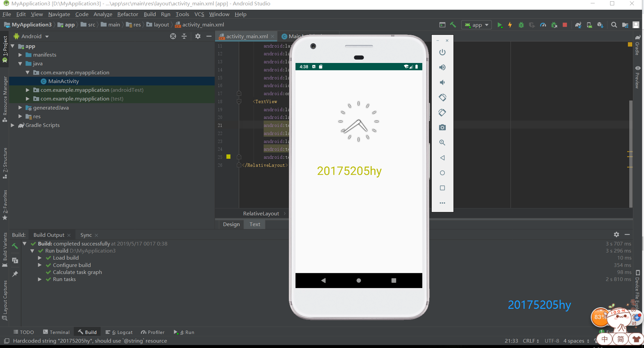The image size is (644, 348).
Task: Hide the Project tool window
Action: tap(209, 36)
